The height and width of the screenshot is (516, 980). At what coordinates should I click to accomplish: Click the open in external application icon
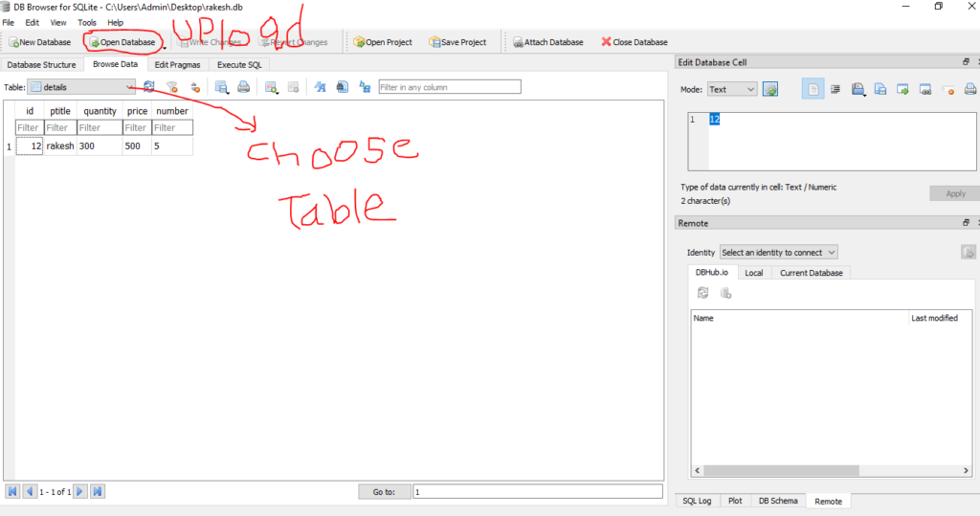pos(925,89)
